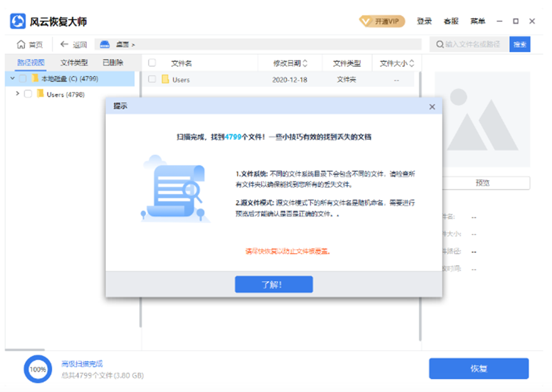Toggle the select-all checkbox beside 文件名
The height and width of the screenshot is (392, 552).
[x=152, y=63]
